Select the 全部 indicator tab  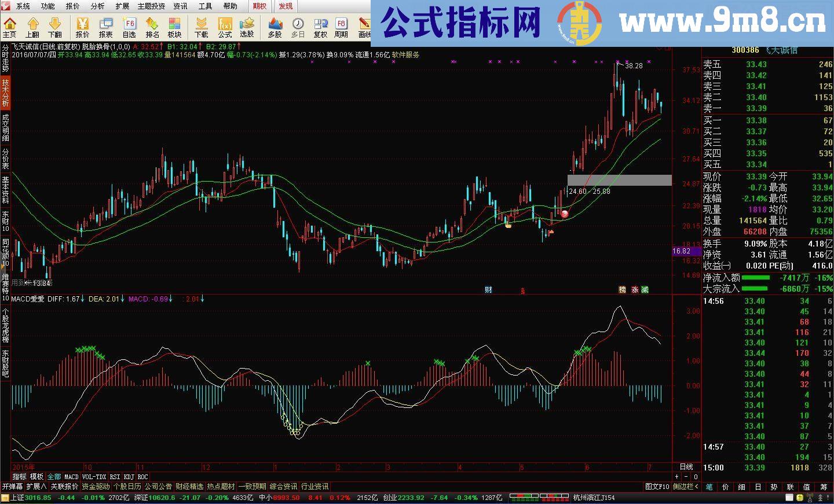(54, 477)
